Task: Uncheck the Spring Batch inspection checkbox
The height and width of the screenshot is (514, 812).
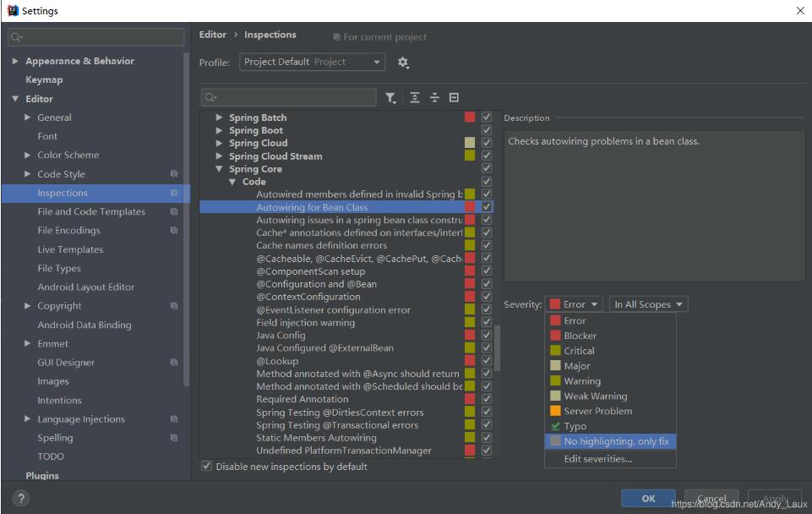Action: click(487, 118)
